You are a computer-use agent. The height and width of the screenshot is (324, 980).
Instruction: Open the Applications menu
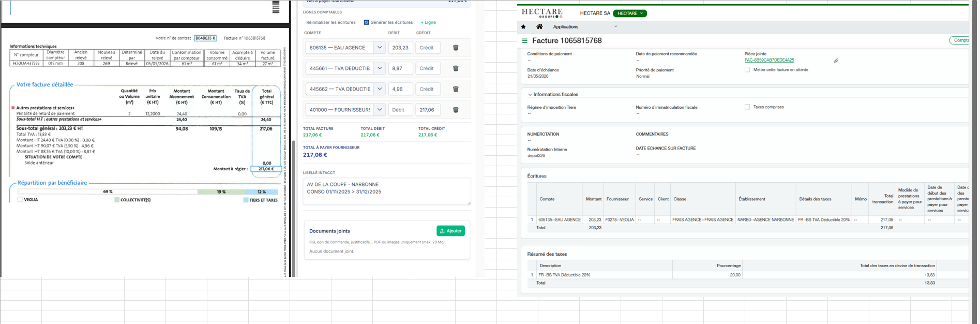[x=566, y=26]
